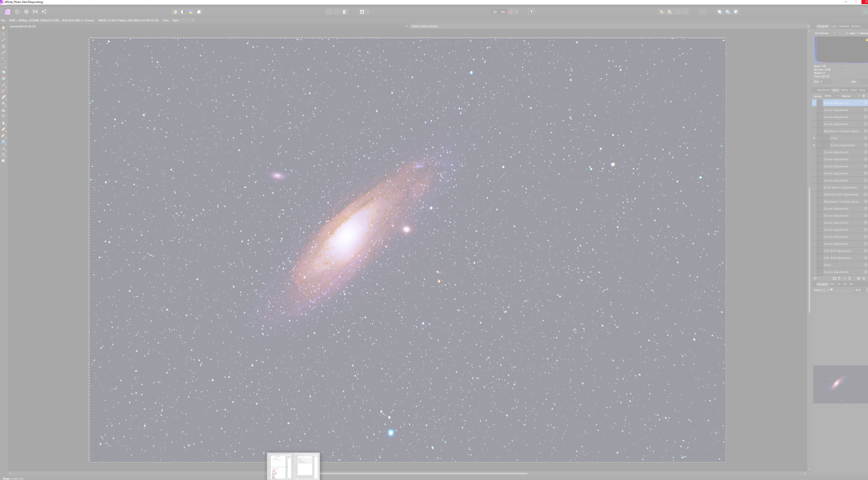Close the Autosave001.tif document tab
This screenshot has height=480, width=868.
point(406,27)
